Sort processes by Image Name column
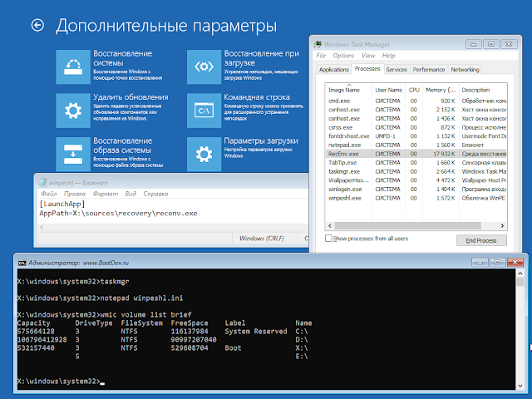The height and width of the screenshot is (399, 532). (x=348, y=90)
